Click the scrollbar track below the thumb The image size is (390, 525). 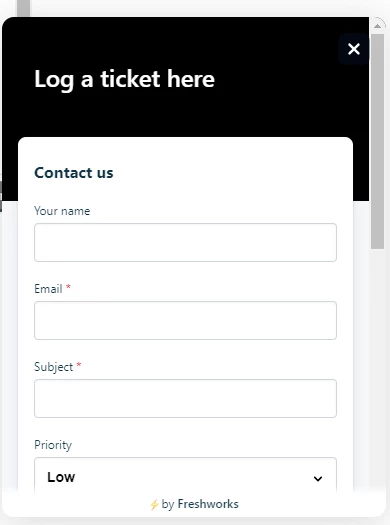click(378, 368)
